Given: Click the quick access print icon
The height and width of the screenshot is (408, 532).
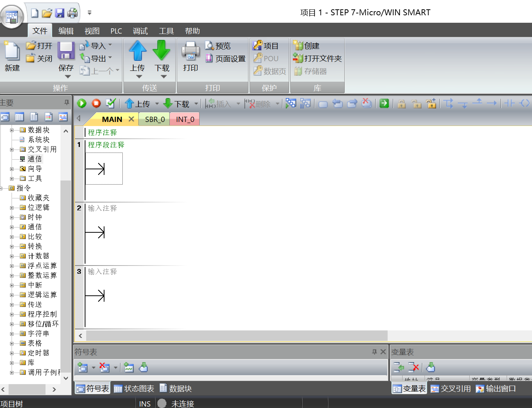Looking at the screenshot, I should [72, 13].
